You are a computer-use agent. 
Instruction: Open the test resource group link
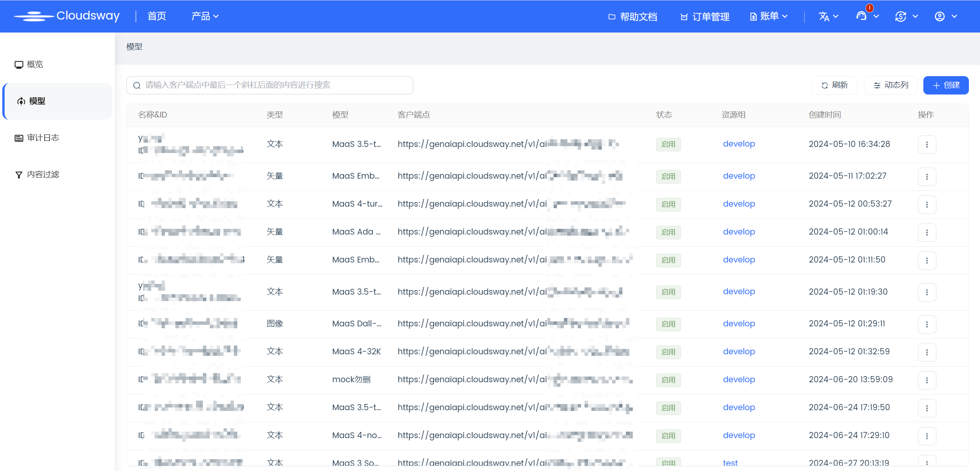(730, 463)
